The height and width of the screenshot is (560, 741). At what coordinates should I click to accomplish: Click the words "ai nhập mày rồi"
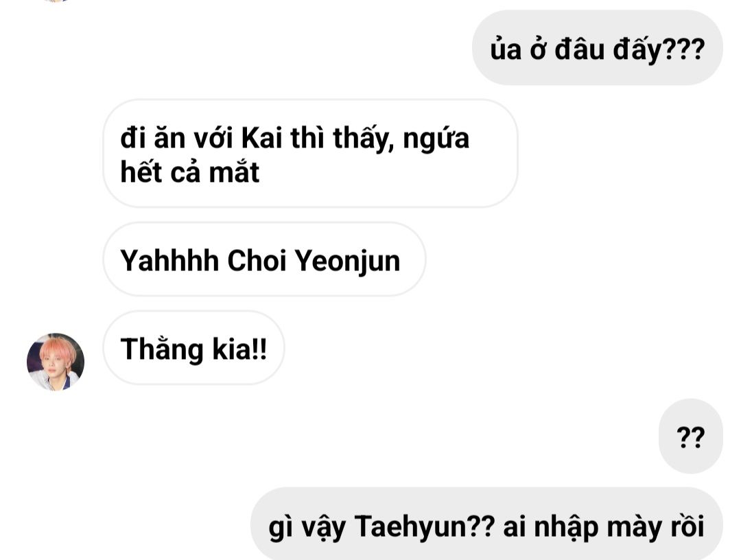click(x=604, y=526)
